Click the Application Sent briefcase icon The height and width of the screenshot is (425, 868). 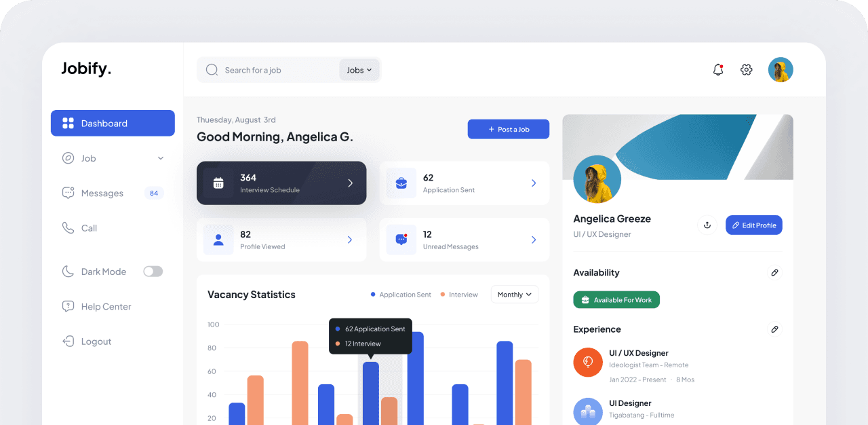click(x=401, y=183)
